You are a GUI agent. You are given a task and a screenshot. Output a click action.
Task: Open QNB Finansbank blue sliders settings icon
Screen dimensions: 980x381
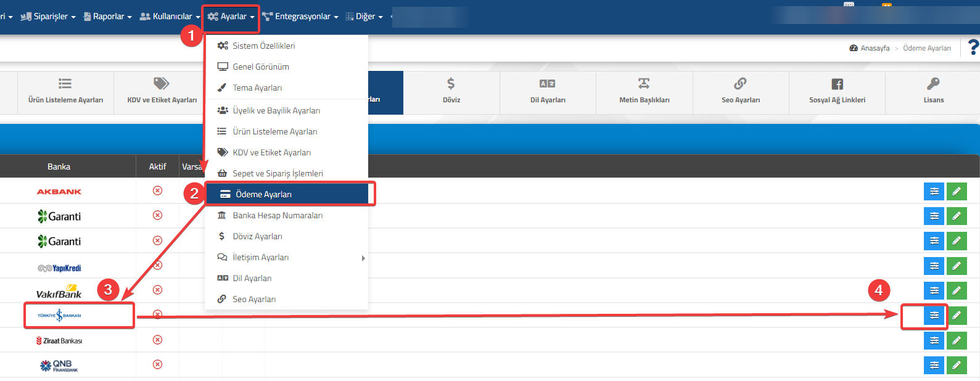[934, 365]
